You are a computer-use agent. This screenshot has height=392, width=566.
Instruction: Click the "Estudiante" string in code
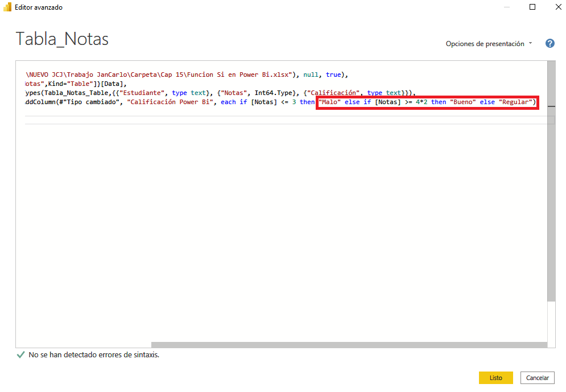[x=142, y=93]
